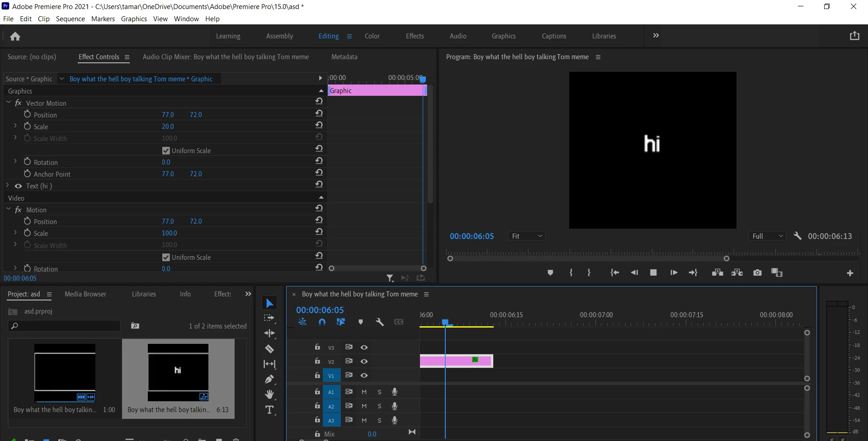Viewport: 868px width, 441px height.
Task: Click Go to In point button
Action: point(614,272)
